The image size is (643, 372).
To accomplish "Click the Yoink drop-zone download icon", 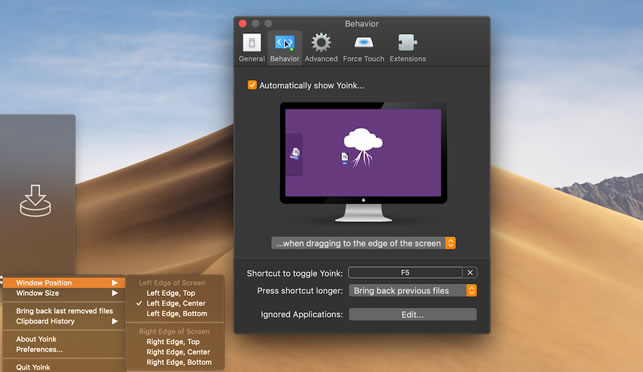I will click(35, 201).
